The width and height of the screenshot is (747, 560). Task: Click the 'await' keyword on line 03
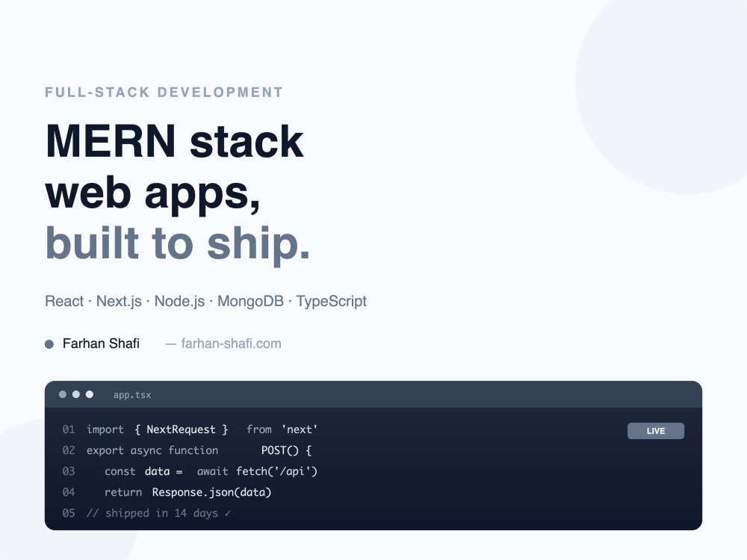(x=212, y=471)
